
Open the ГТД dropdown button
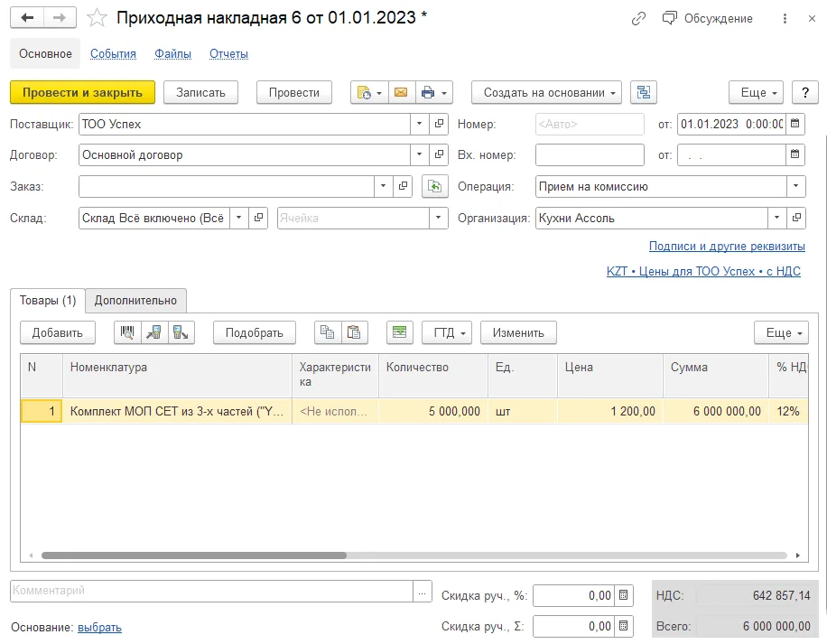pyautogui.click(x=447, y=332)
